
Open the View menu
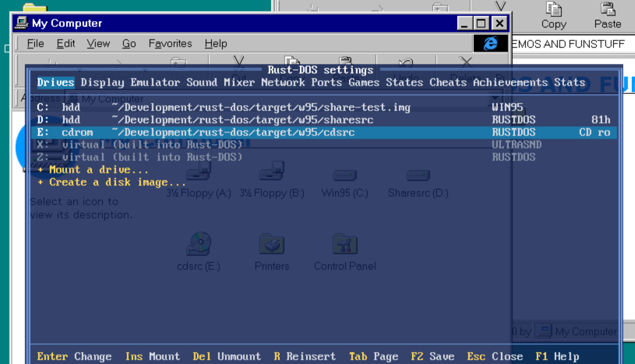pyautogui.click(x=98, y=44)
